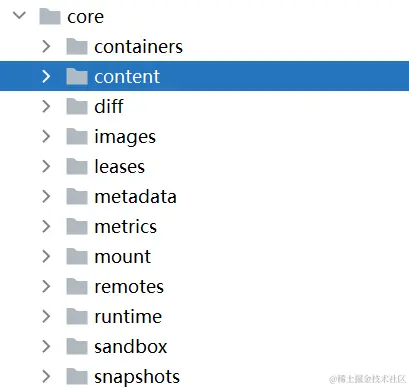Click the leases folder icon
Screen dimensions: 409x387
point(77,166)
